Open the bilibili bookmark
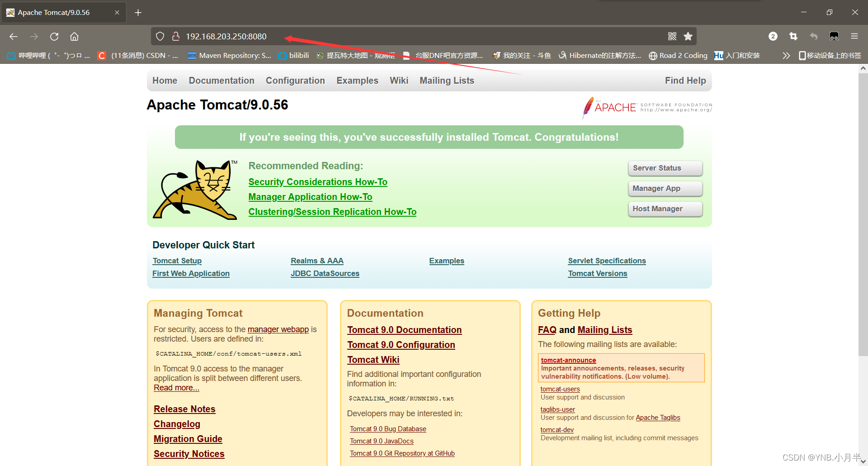This screenshot has height=466, width=868. pyautogui.click(x=294, y=56)
